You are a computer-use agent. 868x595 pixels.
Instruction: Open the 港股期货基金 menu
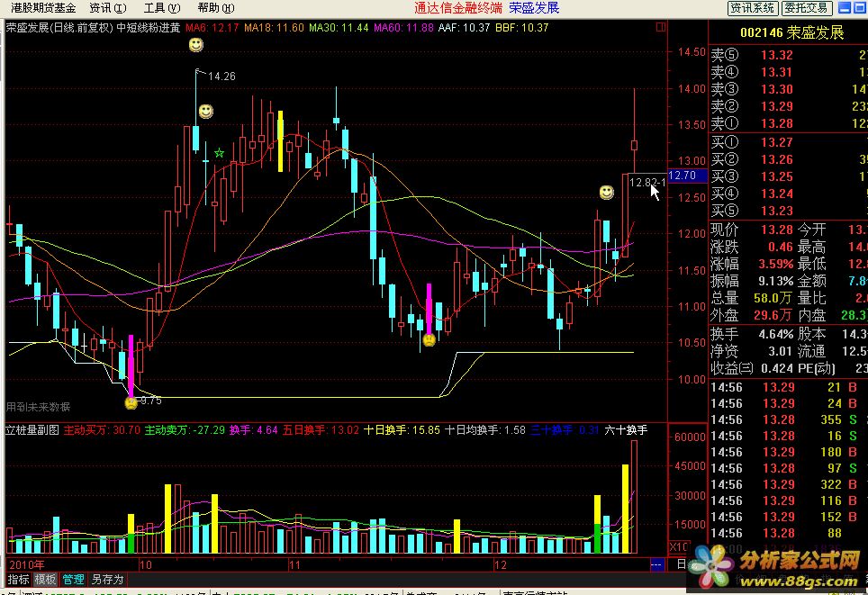coord(43,8)
